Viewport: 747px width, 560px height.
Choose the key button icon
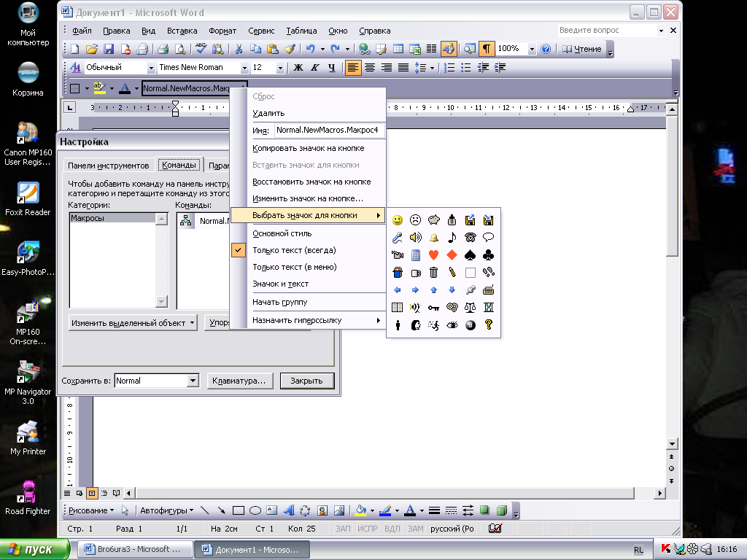(x=433, y=308)
